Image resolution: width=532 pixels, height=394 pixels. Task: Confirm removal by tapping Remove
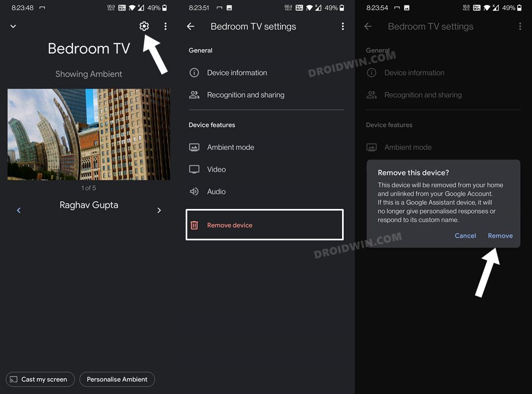pos(500,236)
